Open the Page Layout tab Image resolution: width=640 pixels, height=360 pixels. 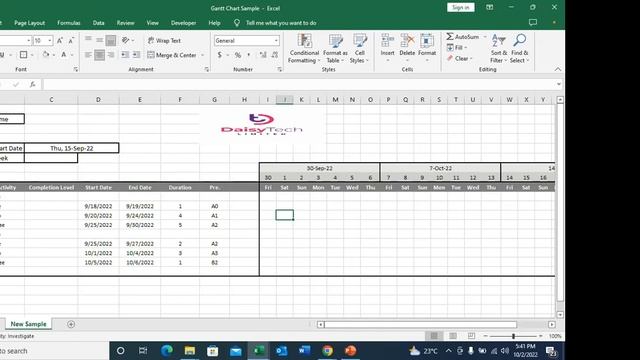click(x=29, y=23)
